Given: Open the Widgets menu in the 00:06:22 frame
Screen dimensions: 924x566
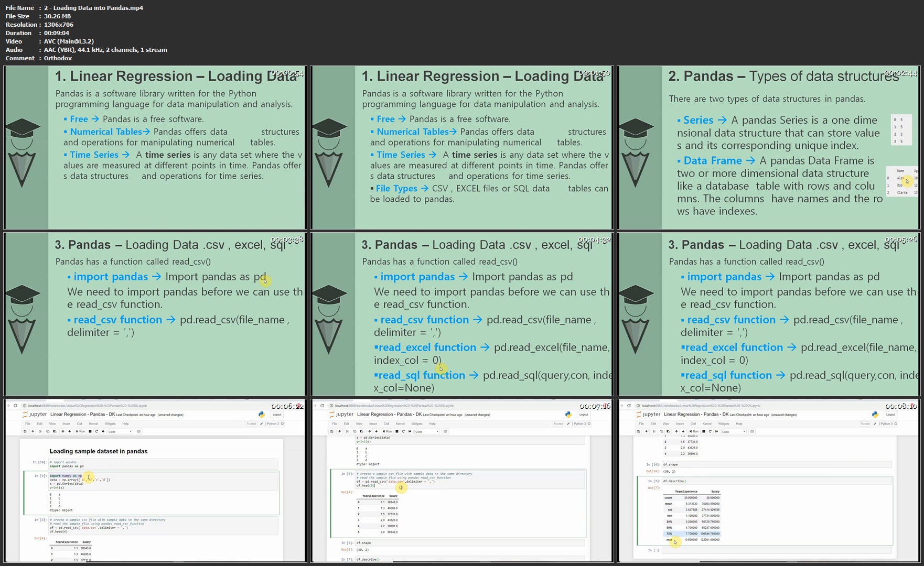Looking at the screenshot, I should (110, 423).
